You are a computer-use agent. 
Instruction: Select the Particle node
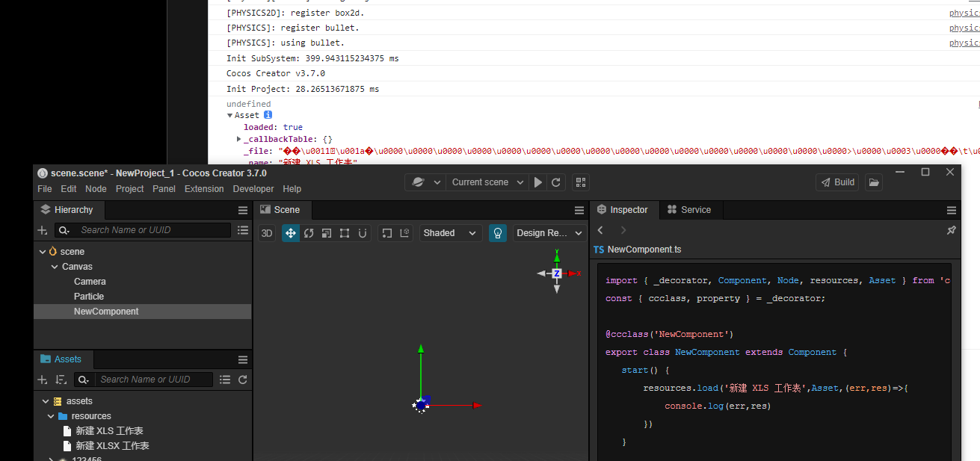[x=89, y=297]
